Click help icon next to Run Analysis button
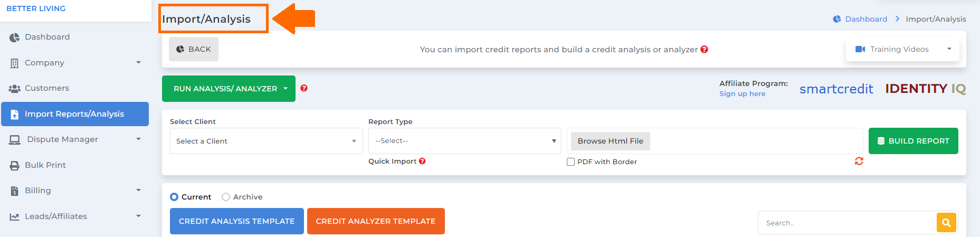This screenshot has height=237, width=980. pos(304,88)
